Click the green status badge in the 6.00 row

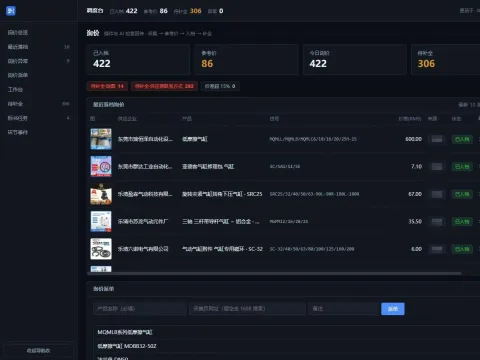[x=462, y=249]
